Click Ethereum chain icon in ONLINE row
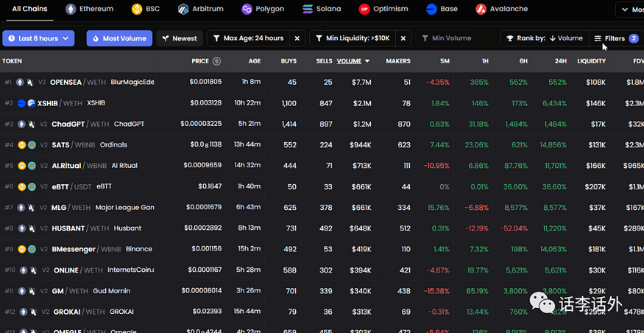Screen dimensions: 644x333 point(24,270)
